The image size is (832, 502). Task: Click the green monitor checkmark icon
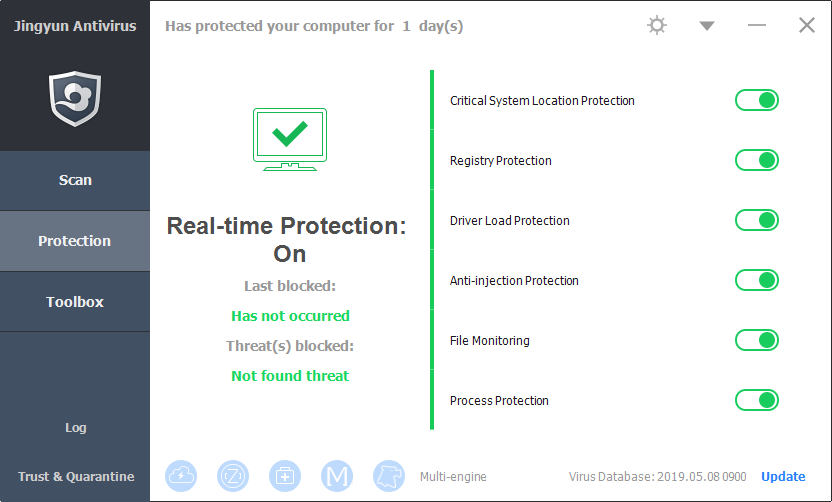click(290, 138)
